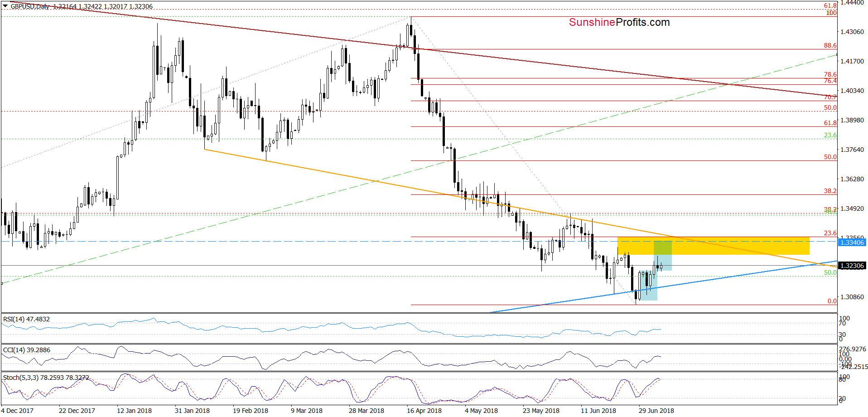
Task: Select the 1.43060 price scale label
Action: (x=852, y=32)
